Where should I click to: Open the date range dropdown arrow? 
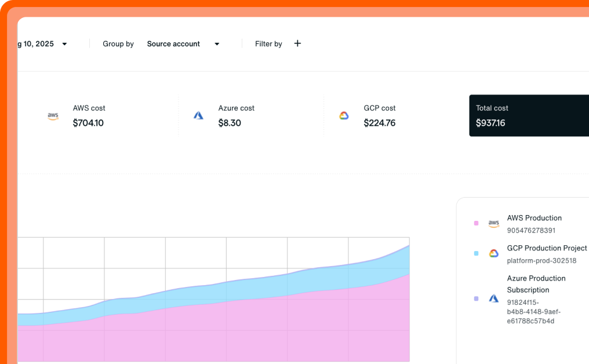pyautogui.click(x=64, y=44)
